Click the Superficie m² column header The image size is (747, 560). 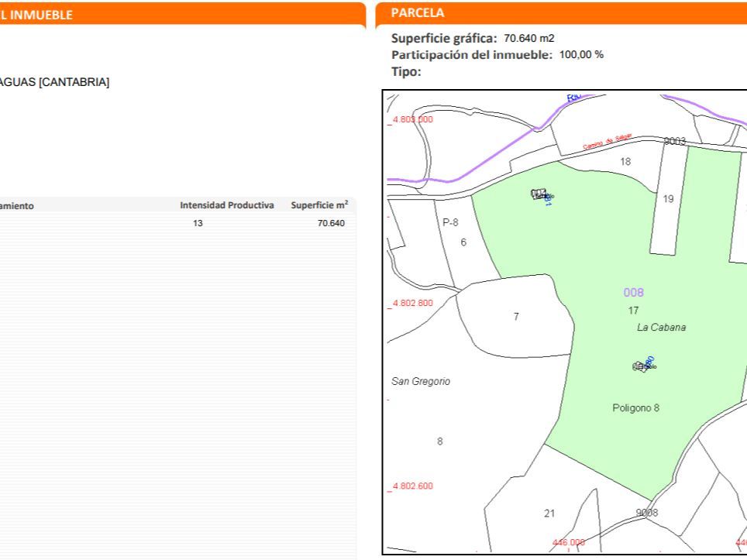click(319, 205)
